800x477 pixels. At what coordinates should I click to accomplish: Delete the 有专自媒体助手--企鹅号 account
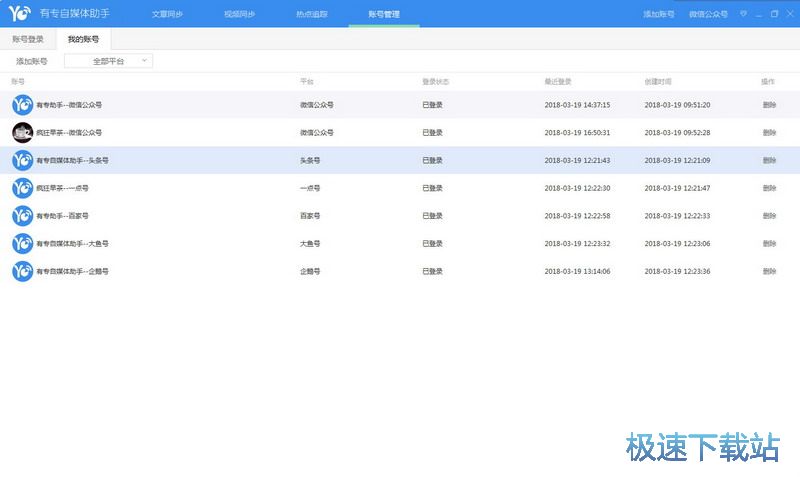769,271
